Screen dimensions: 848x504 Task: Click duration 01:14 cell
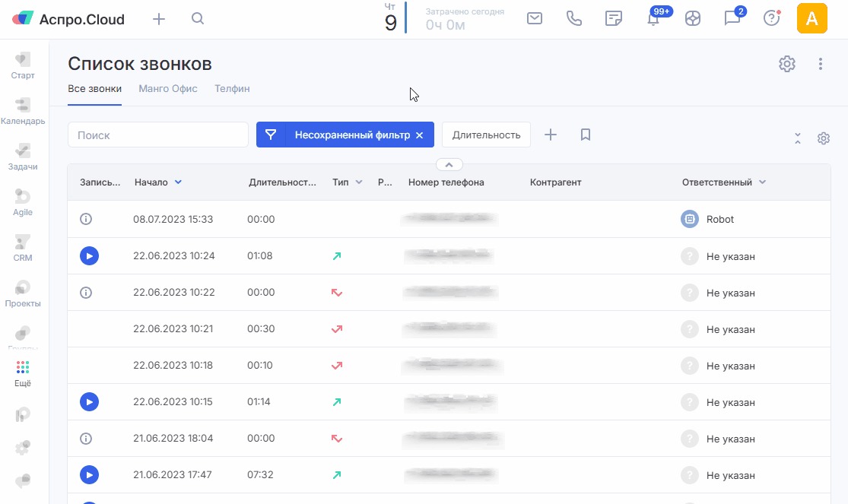[259, 402]
